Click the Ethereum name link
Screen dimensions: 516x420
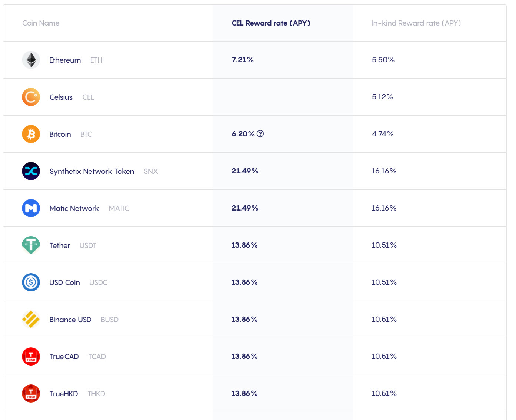[65, 60]
